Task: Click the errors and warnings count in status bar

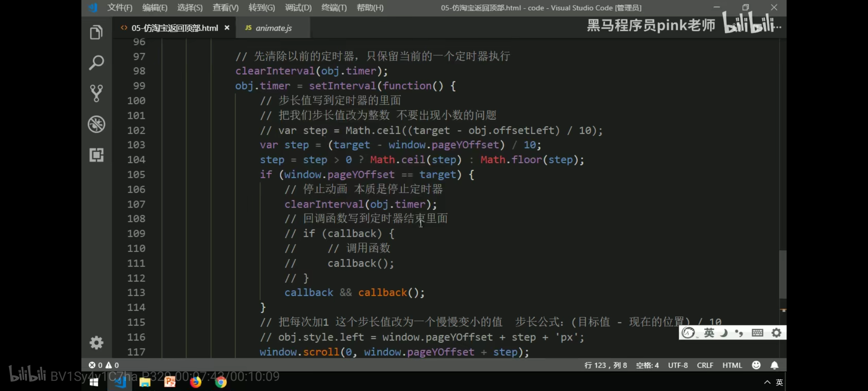Action: pyautogui.click(x=104, y=365)
